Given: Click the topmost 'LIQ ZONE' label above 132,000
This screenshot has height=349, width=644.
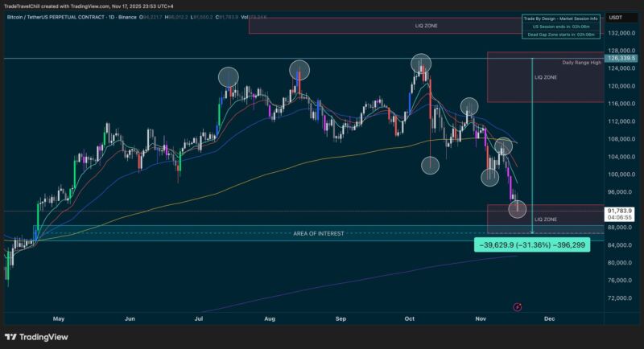Looking at the screenshot, I should (427, 26).
